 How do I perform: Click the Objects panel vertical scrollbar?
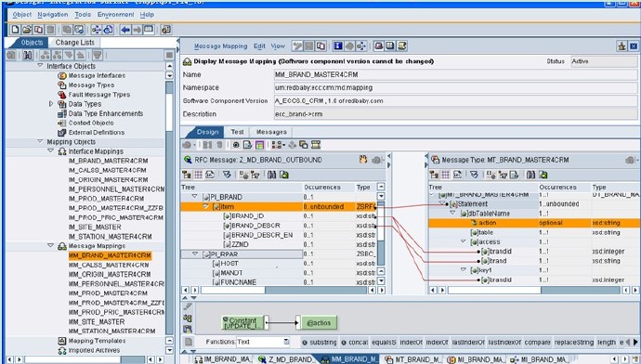tap(170, 208)
